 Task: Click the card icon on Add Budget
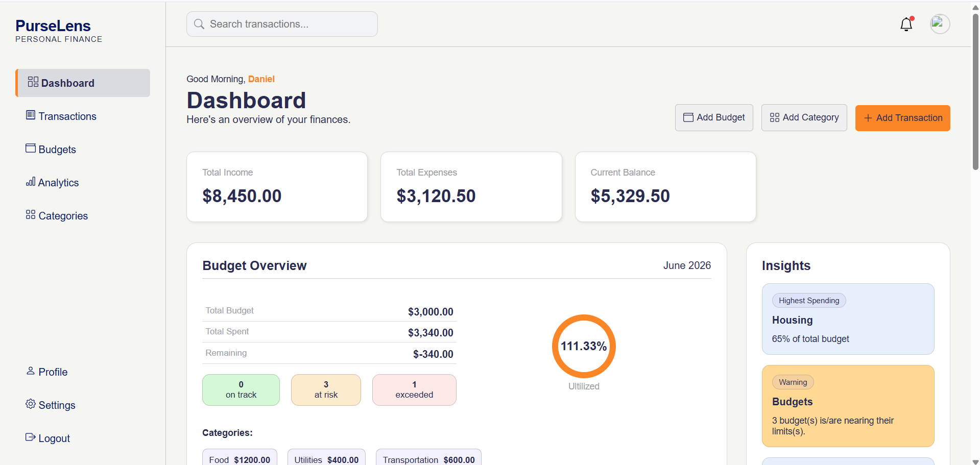point(688,117)
